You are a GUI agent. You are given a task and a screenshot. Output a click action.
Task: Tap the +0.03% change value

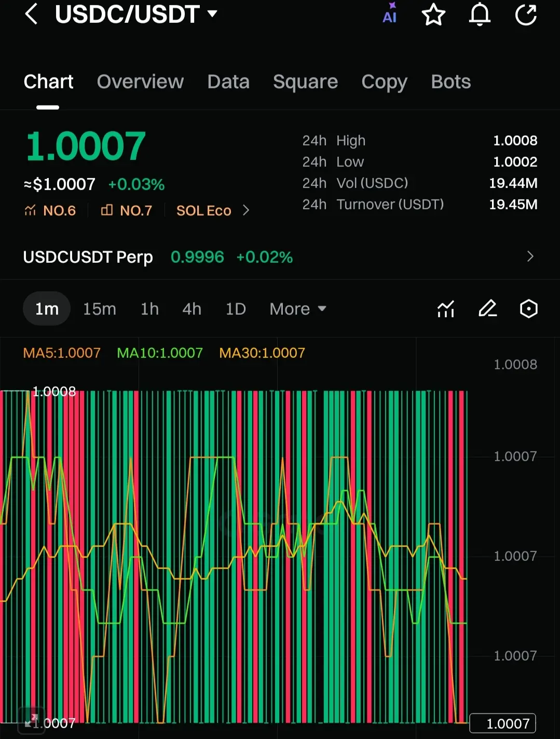(136, 184)
